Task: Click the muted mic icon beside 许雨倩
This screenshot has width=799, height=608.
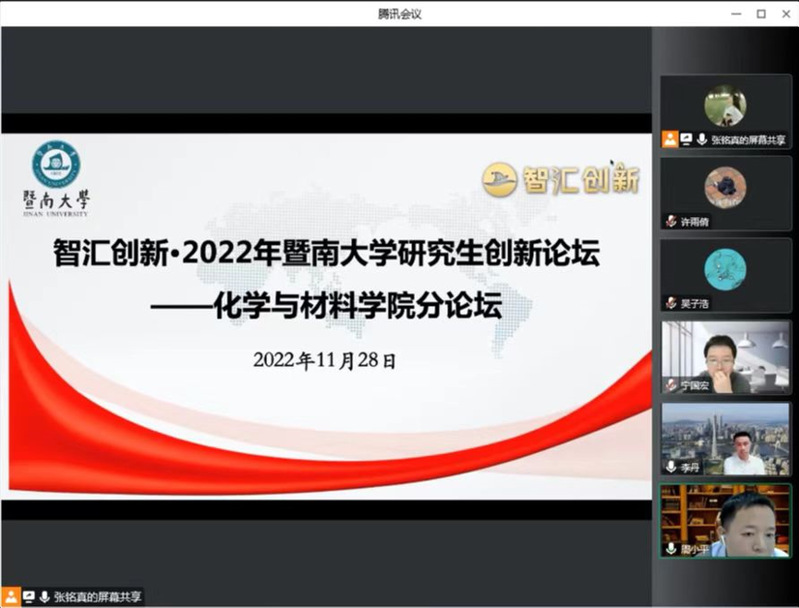Action: 671,222
